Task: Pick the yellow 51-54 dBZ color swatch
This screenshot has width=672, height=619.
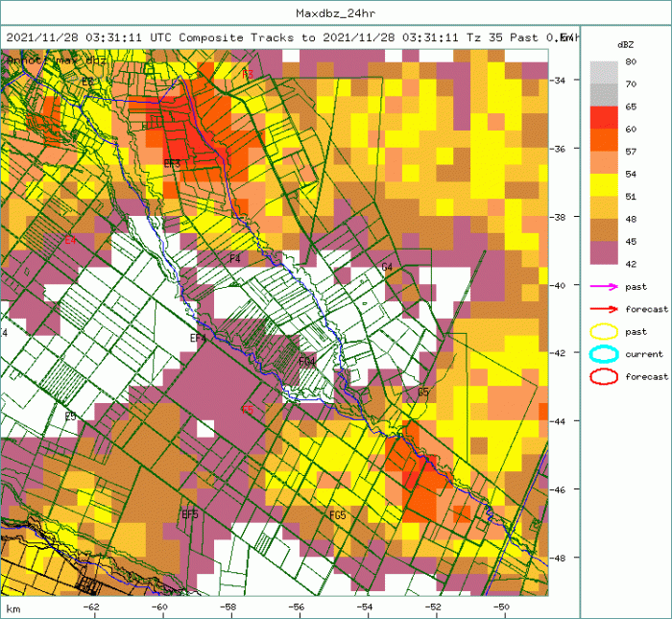Action: point(604,185)
